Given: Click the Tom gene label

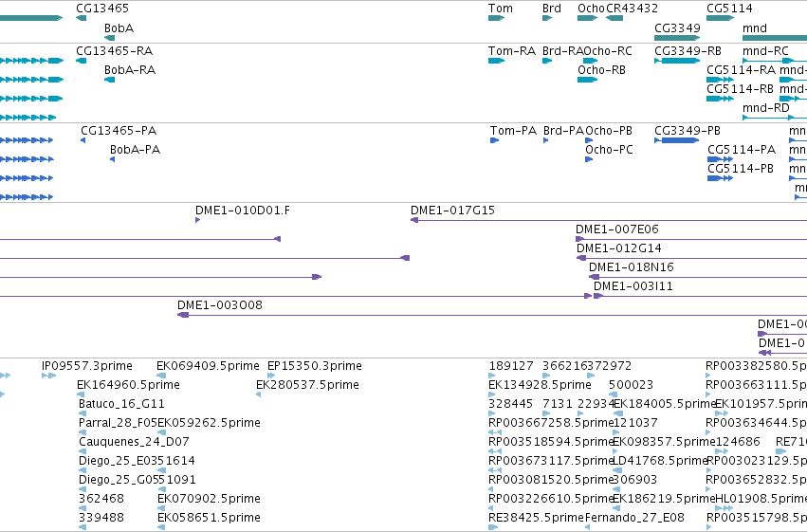Looking at the screenshot, I should (501, 9).
